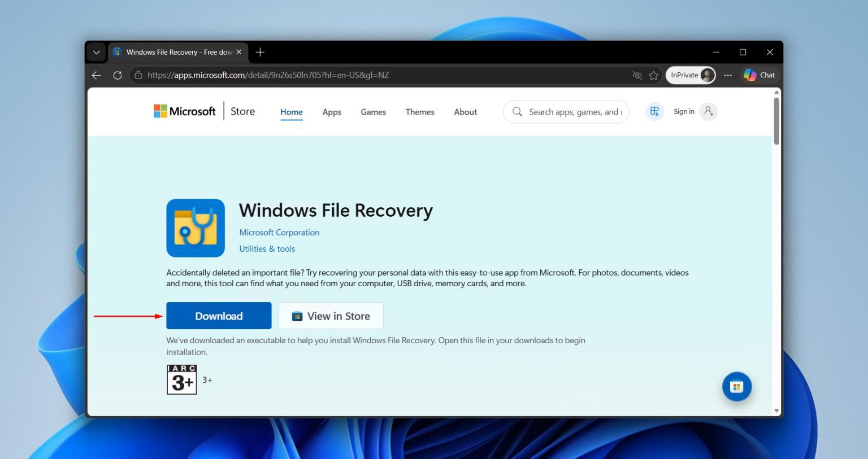Open Utilities & tools category link
The height and width of the screenshot is (459, 868).
(267, 248)
